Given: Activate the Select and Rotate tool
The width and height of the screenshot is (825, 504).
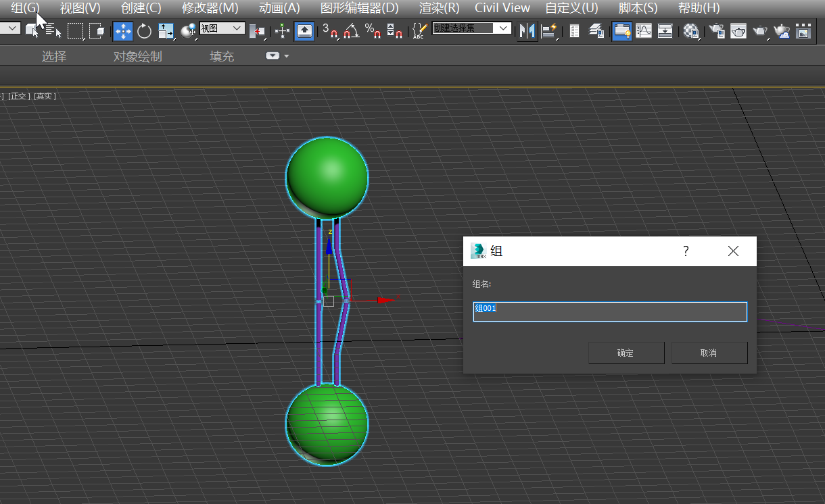Looking at the screenshot, I should pos(144,30).
